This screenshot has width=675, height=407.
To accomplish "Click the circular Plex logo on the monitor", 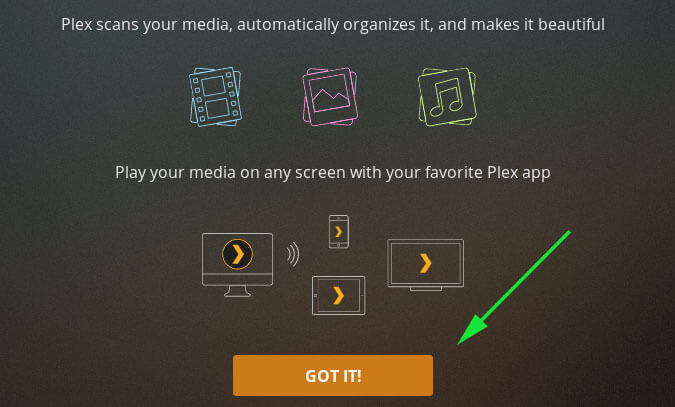I will pyautogui.click(x=237, y=254).
